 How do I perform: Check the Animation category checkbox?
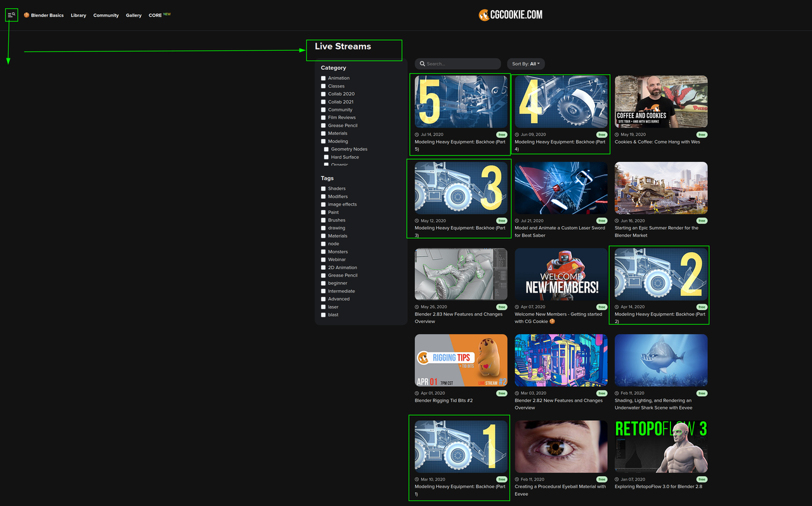(x=324, y=78)
